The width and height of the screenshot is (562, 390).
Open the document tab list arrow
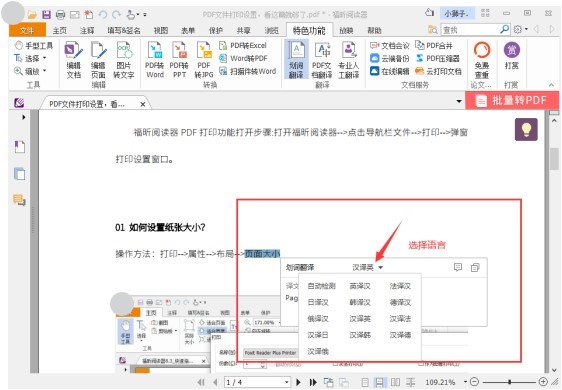[x=459, y=101]
